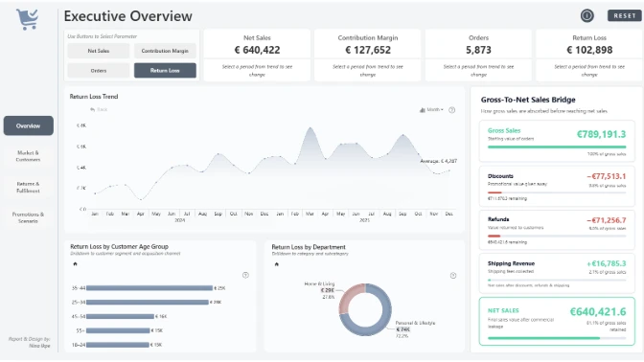Click the RESET button
This screenshot has width=644, height=362.
tap(624, 15)
